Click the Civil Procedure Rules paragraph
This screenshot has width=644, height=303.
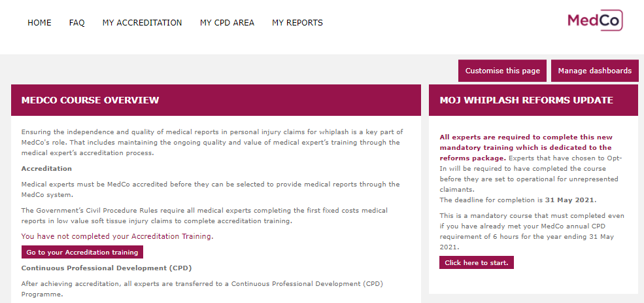tap(204, 215)
